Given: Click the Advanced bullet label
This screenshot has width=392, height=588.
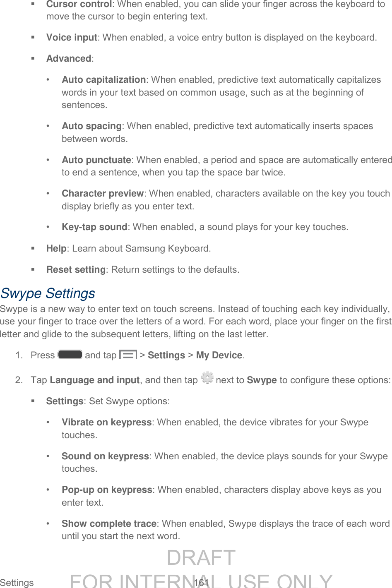Looking at the screenshot, I should pos(69,59).
